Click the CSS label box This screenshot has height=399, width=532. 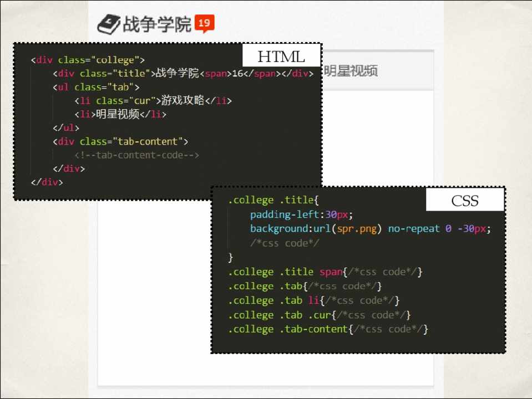click(x=465, y=200)
